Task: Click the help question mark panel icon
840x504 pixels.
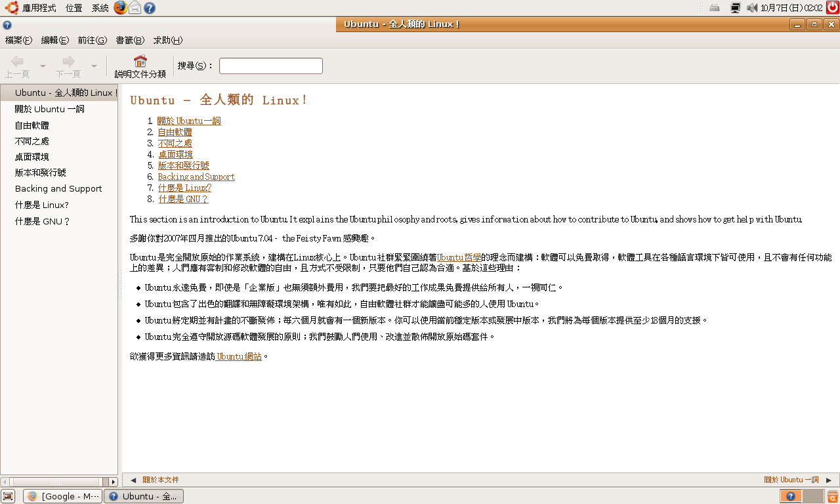Action: point(150,8)
